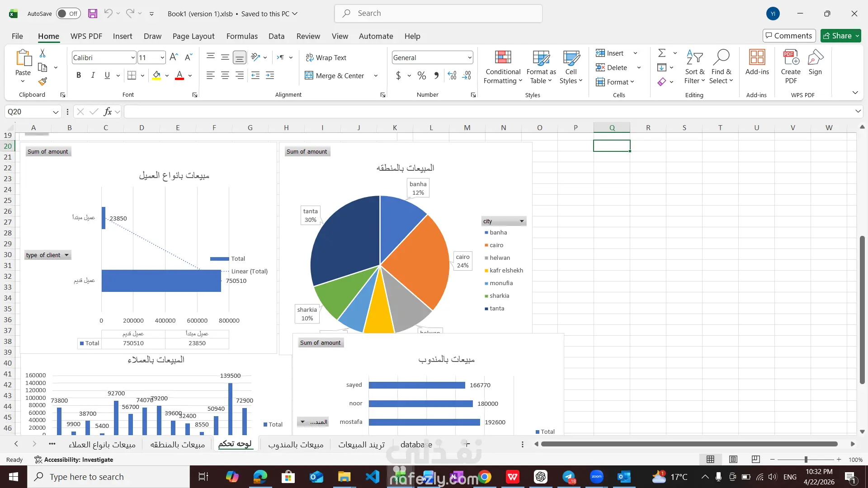Click the Comma Style icon
This screenshot has width=868, height=488.
click(436, 75)
